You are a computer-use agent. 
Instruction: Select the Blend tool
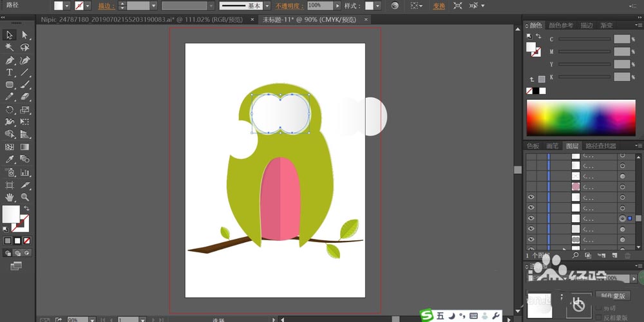pos(24,159)
